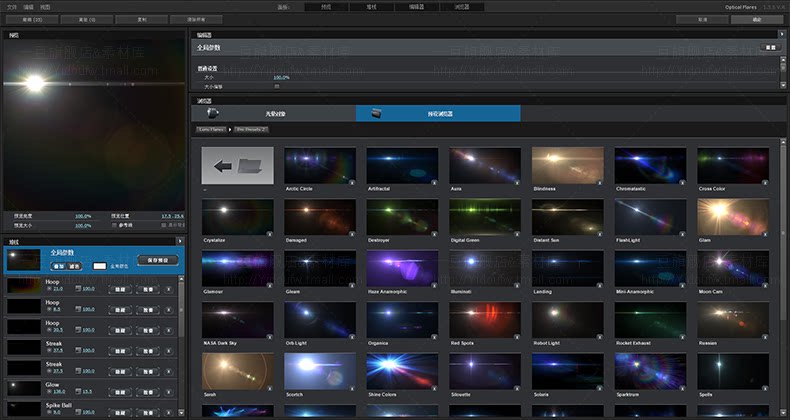Toggle the reference checkbox under the preview

coord(113,225)
